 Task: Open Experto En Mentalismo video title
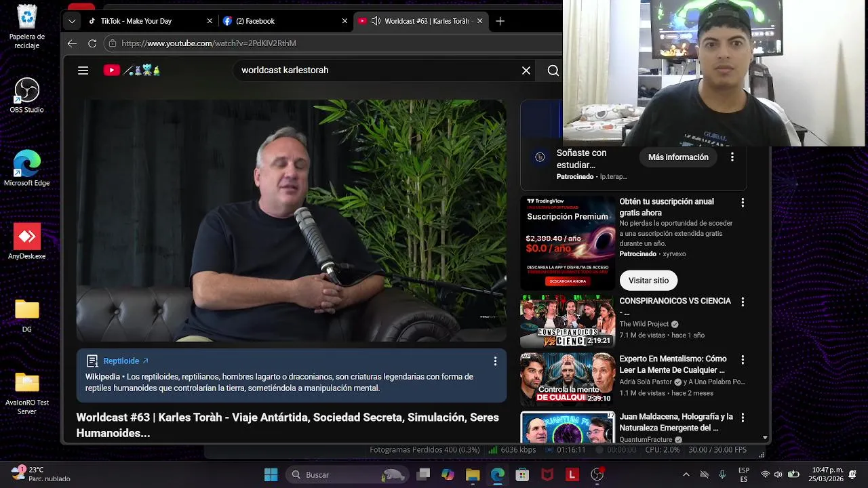point(672,365)
